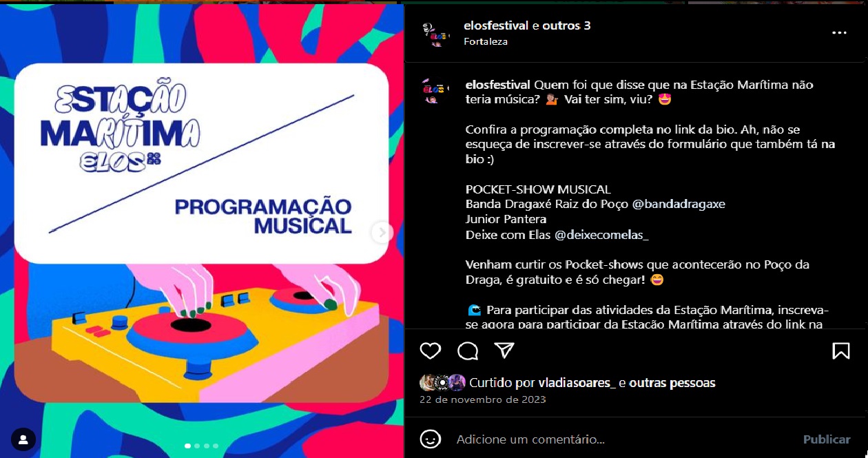
Task: Visit @deixecomelas_ mention
Action: tap(601, 235)
